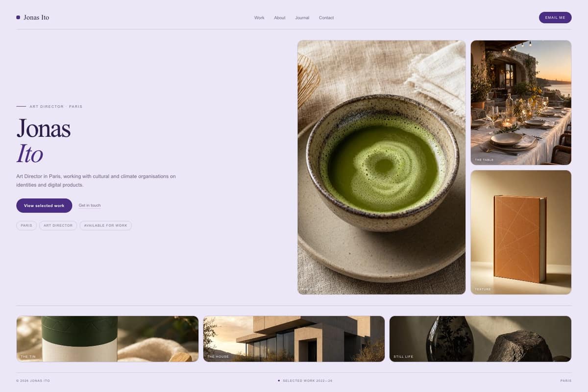Click the 'Art Director · Paris' eyebrow text
This screenshot has height=392, width=588.
56,106
